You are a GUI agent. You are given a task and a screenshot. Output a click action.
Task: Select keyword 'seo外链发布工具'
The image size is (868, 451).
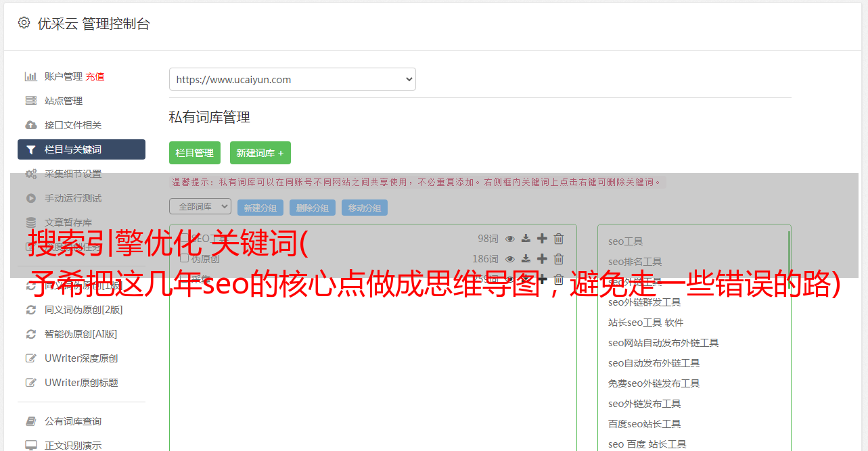[645, 404]
